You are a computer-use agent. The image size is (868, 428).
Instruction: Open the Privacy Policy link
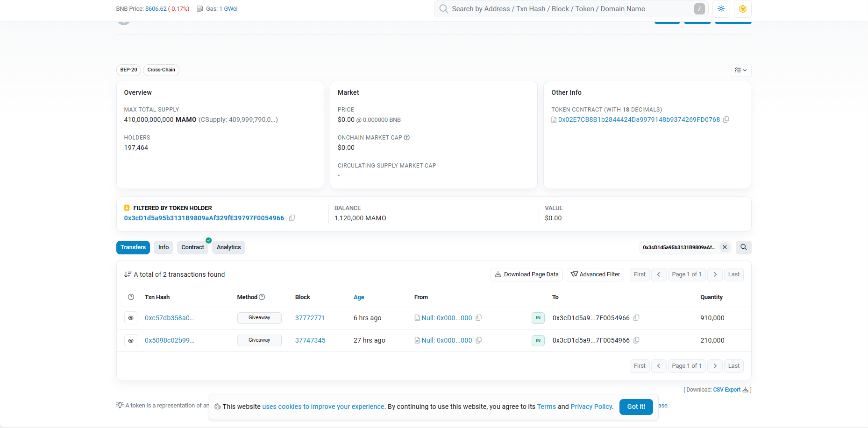tap(591, 407)
